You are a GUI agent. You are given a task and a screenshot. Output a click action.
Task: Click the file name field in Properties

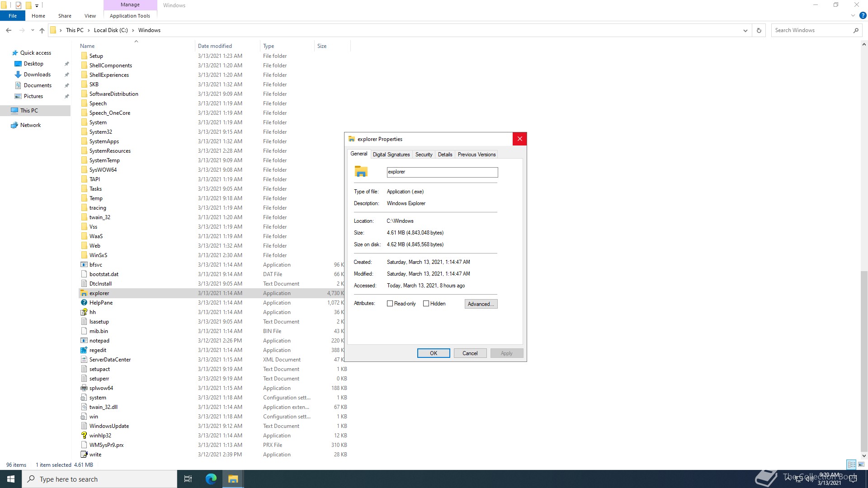[x=443, y=172]
